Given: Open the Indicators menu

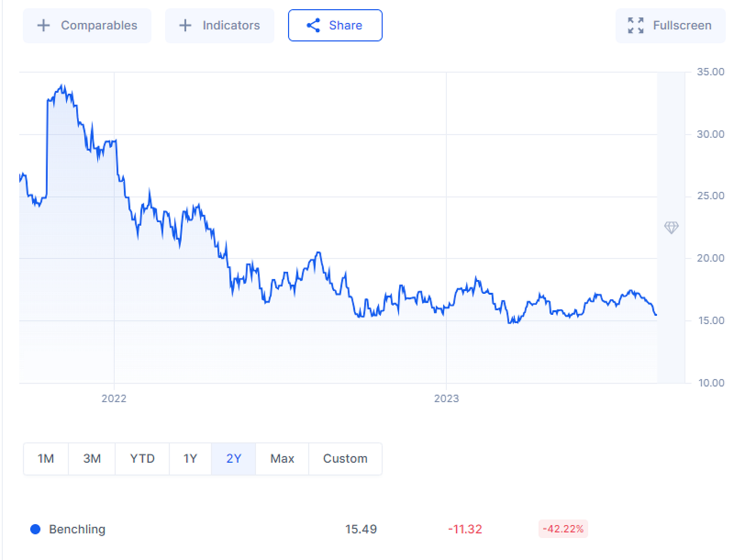Looking at the screenshot, I should point(220,26).
